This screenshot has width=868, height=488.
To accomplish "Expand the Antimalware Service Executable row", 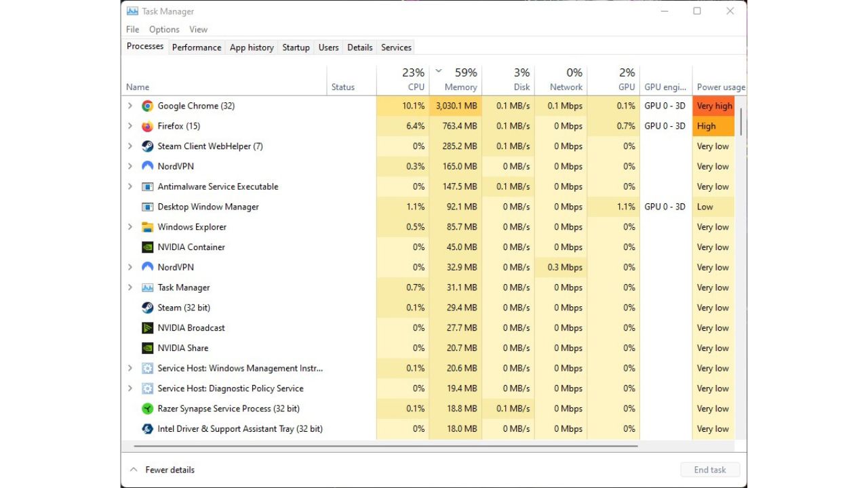I will pos(130,186).
